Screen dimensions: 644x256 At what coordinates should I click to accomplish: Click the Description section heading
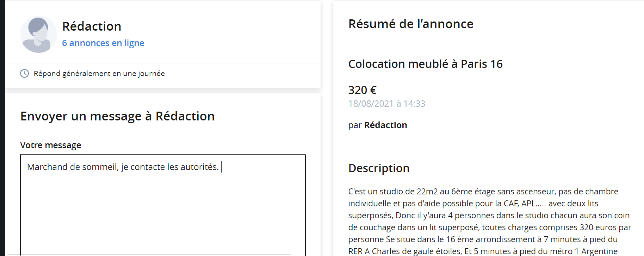click(379, 168)
